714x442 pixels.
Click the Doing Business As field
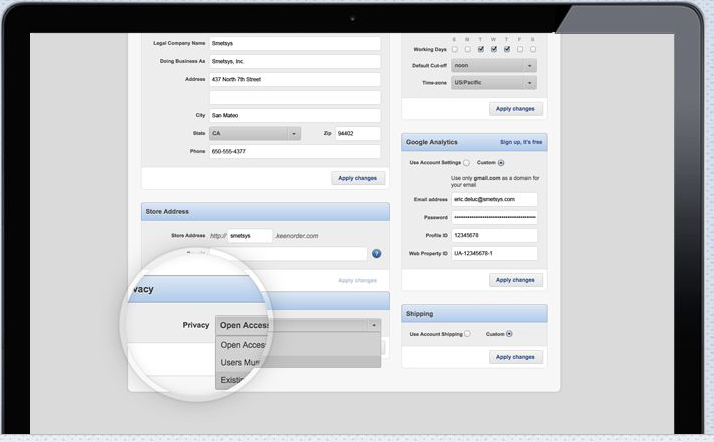295,61
